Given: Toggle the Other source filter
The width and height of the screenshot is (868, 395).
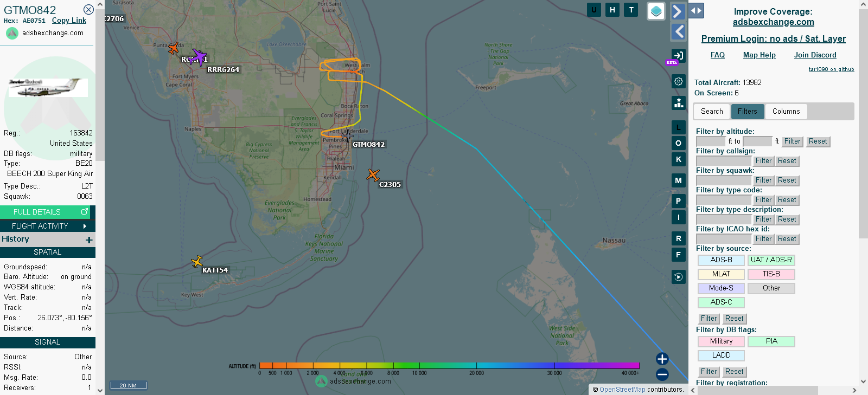Looking at the screenshot, I should pos(771,288).
